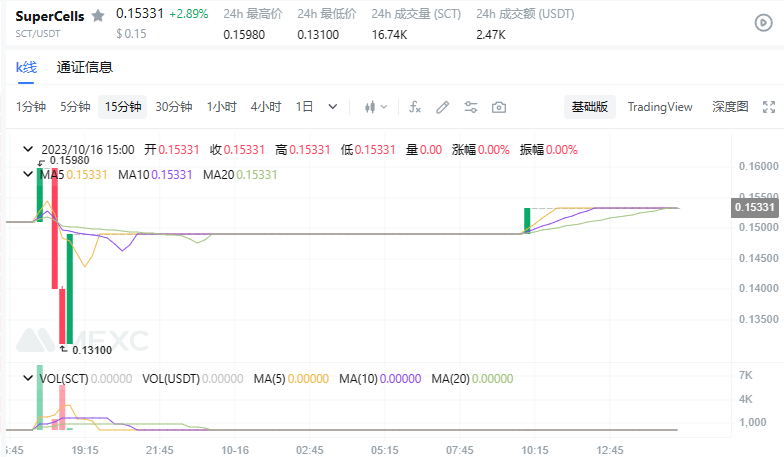Open the fx indicators menu
The image size is (784, 457).
click(415, 107)
